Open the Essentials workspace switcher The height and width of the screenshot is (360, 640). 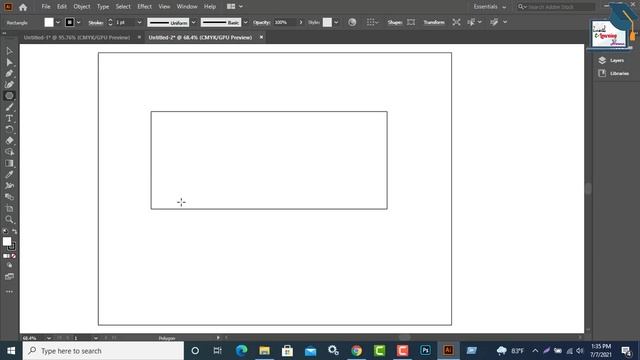coord(489,7)
